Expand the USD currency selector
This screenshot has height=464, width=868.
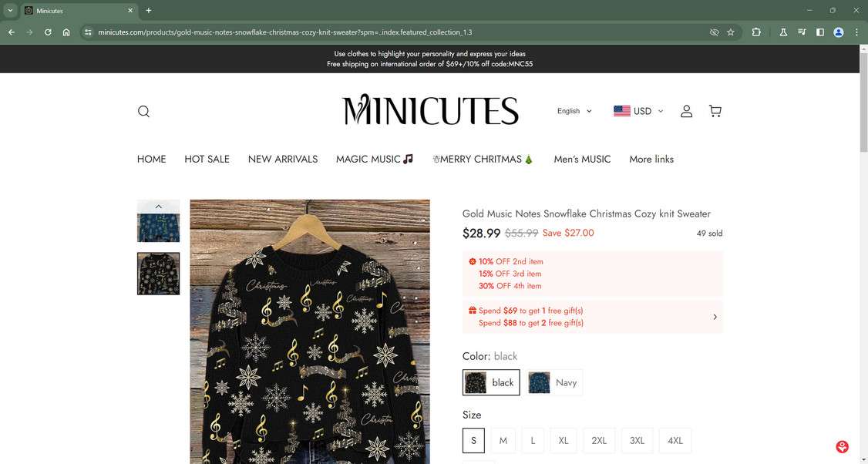click(638, 111)
